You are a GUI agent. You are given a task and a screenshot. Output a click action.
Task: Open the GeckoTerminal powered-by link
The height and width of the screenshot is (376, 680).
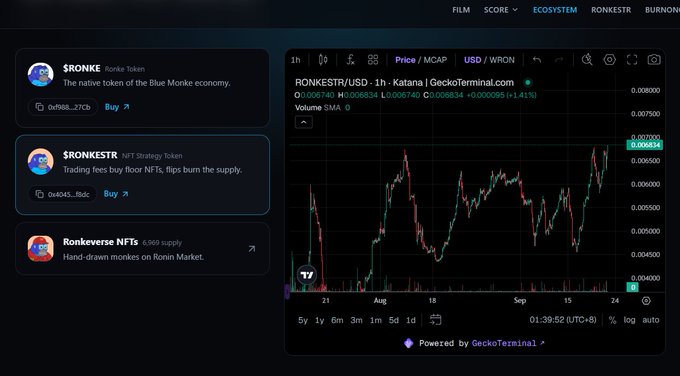tap(508, 343)
